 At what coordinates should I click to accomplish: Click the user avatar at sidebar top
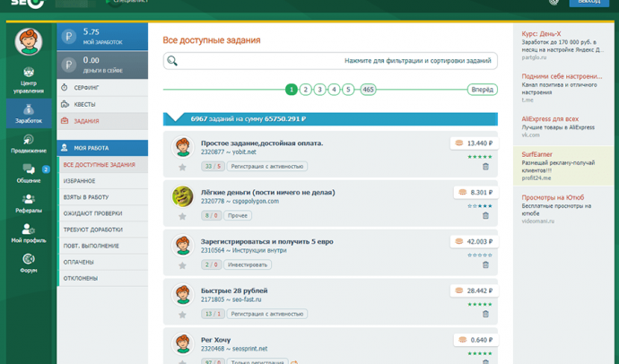(x=29, y=42)
